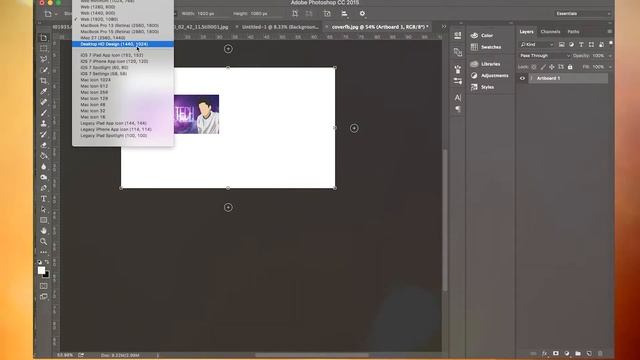Screen dimensions: 640x360
Task: Select the Pen tool
Action: (44, 188)
